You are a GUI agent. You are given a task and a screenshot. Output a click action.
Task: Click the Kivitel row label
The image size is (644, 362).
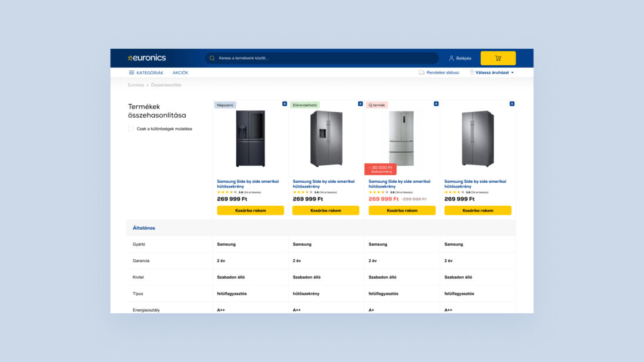point(139,277)
